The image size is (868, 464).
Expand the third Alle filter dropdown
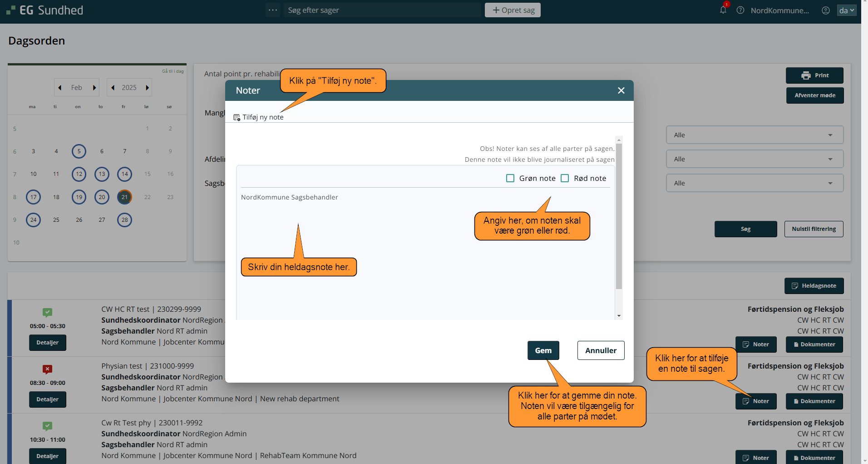tap(755, 183)
